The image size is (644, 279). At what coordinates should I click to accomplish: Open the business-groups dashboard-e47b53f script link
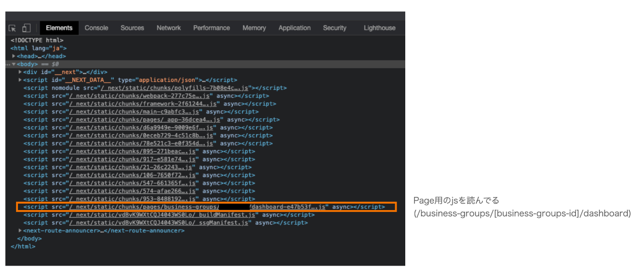(x=197, y=207)
